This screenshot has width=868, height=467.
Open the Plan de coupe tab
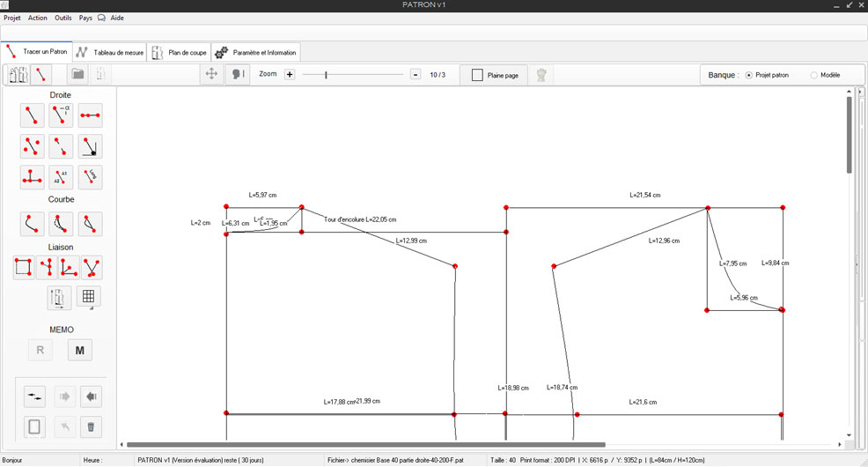(180, 52)
